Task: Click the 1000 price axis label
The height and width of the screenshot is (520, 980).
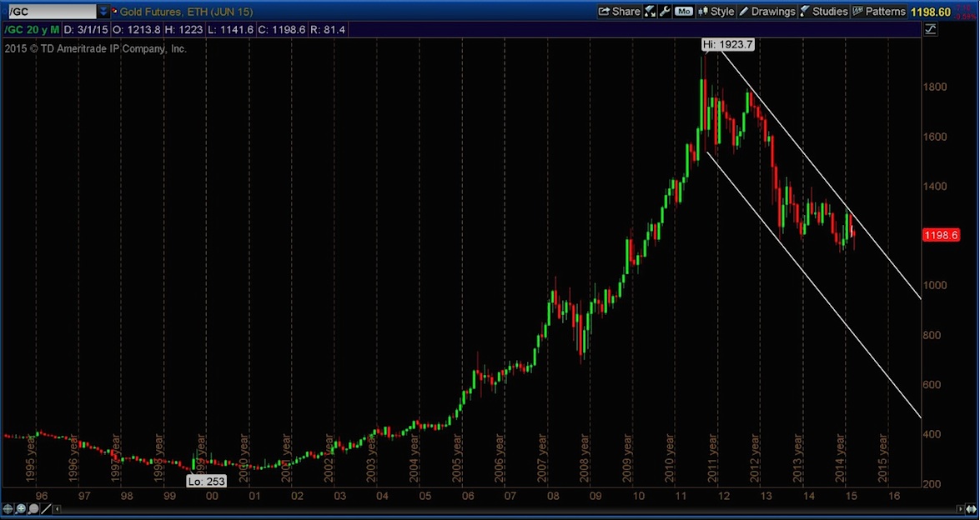Action: [x=935, y=285]
